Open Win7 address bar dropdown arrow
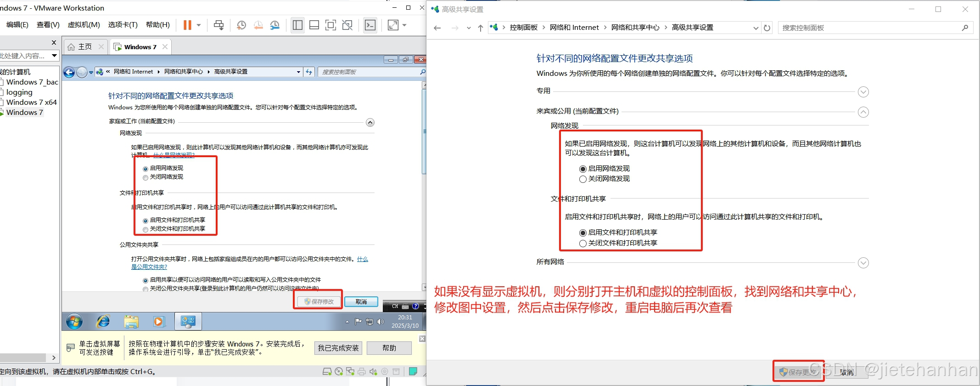980x386 pixels. click(298, 72)
